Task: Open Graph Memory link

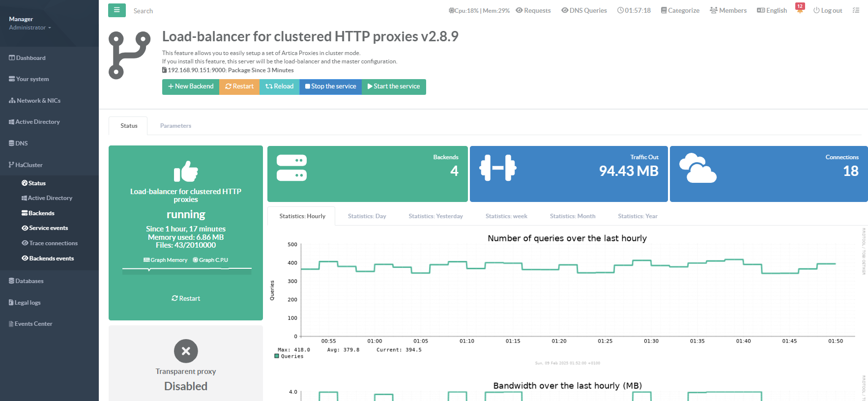Action: [x=166, y=260]
